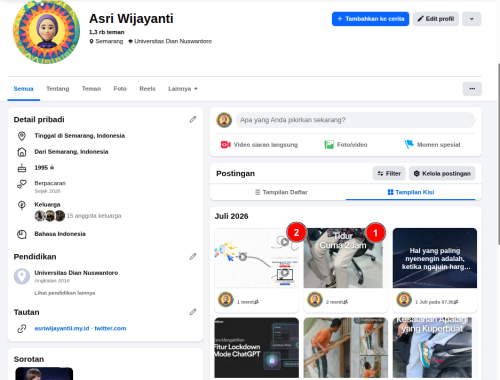
Task: Start a Video siaran langsung
Action: click(259, 145)
